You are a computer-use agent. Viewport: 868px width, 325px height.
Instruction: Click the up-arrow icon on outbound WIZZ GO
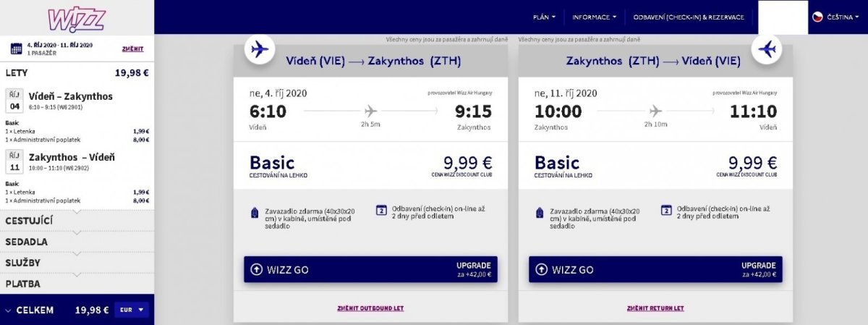point(256,269)
